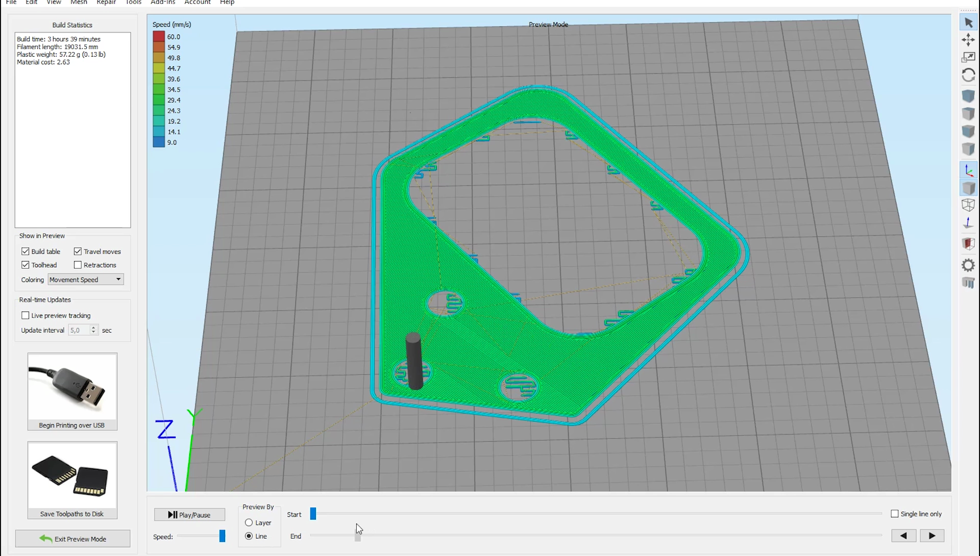Uncheck the Toolhead checkbox
Viewport: 980px width, 556px height.
click(26, 265)
